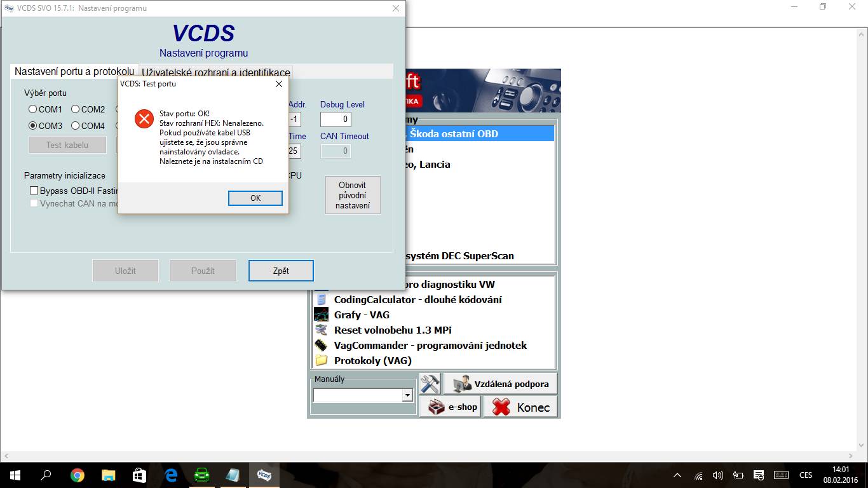Switch to the notebook app on the taskbar
The width and height of the screenshot is (868, 488).
point(233,475)
